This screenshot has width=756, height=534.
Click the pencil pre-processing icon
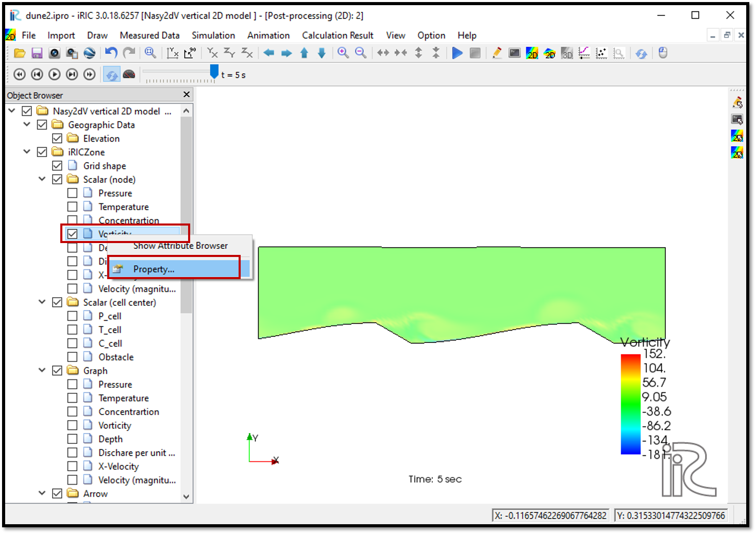(497, 53)
